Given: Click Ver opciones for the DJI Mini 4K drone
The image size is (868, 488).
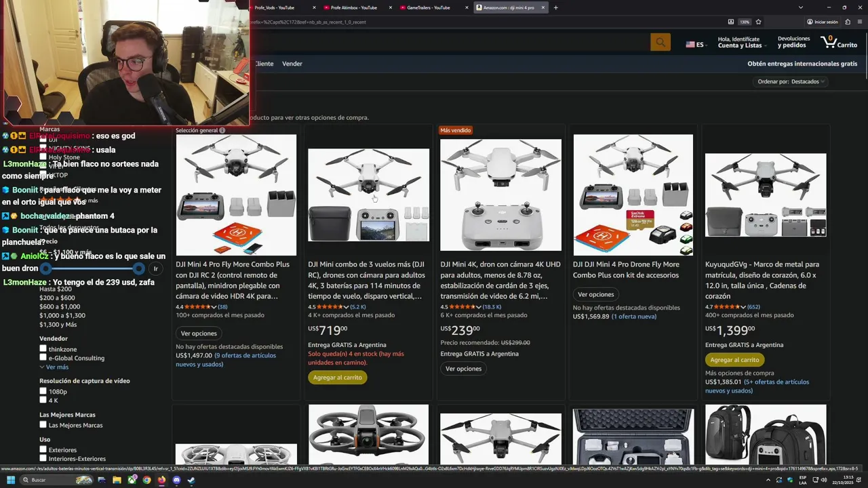Looking at the screenshot, I should 463,369.
